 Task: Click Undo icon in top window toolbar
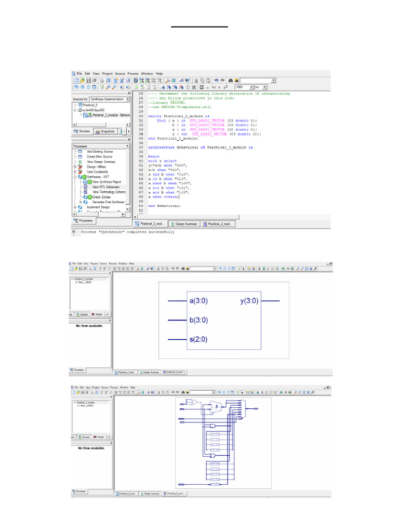tap(216, 81)
